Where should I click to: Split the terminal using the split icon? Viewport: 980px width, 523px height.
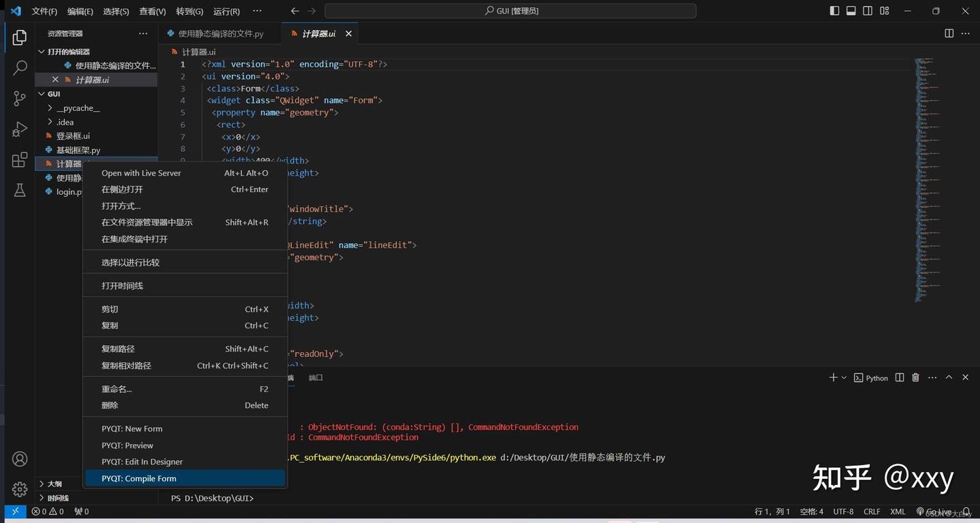click(899, 377)
